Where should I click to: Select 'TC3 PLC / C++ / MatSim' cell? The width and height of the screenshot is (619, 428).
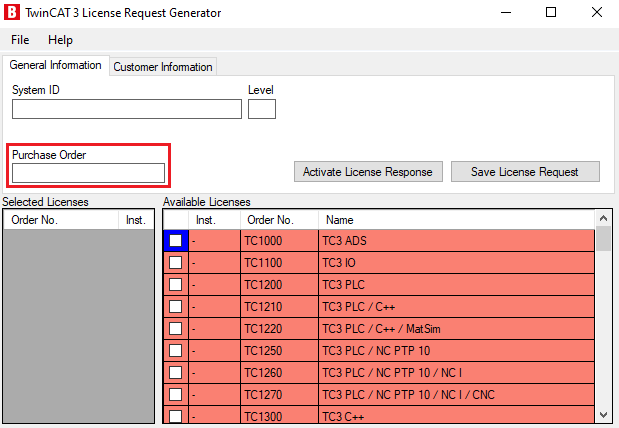456,329
